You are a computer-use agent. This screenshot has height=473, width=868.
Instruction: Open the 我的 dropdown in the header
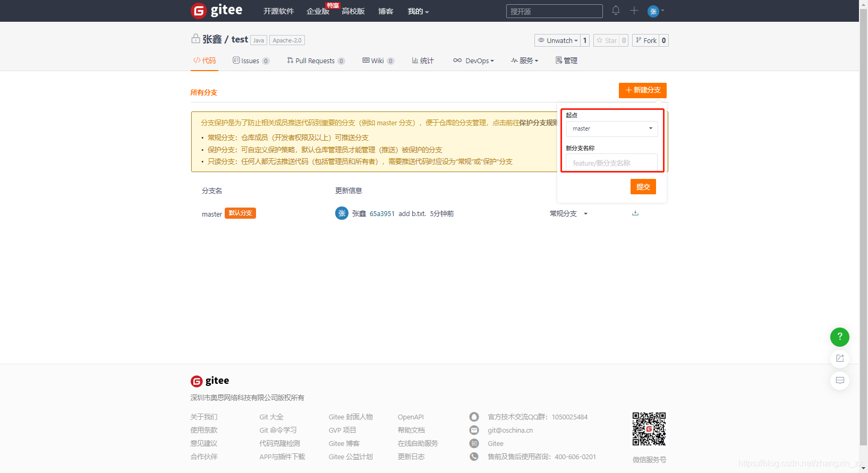pos(418,11)
